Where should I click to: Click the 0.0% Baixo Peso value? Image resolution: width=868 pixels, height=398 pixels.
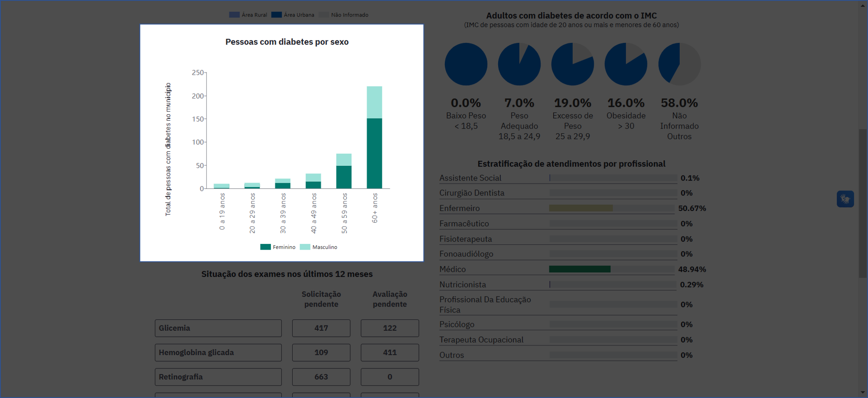pyautogui.click(x=466, y=103)
